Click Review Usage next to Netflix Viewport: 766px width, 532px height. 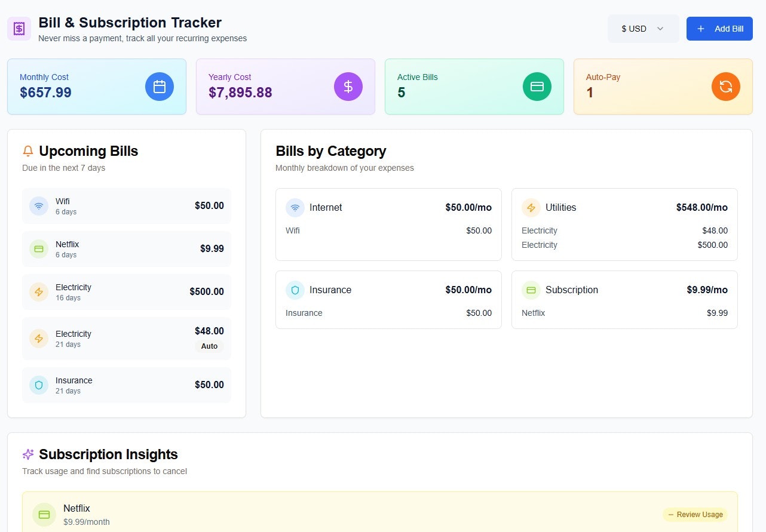click(695, 514)
